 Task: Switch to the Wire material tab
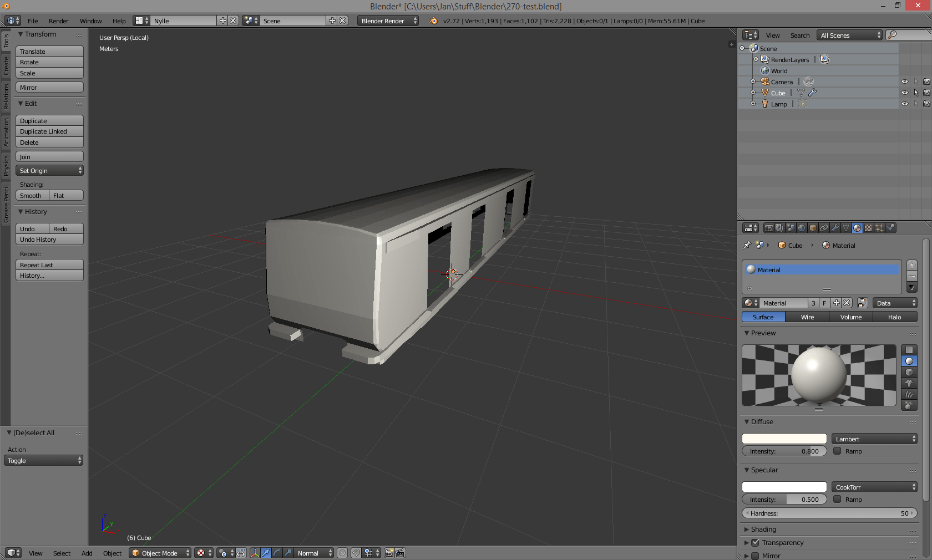pos(807,317)
